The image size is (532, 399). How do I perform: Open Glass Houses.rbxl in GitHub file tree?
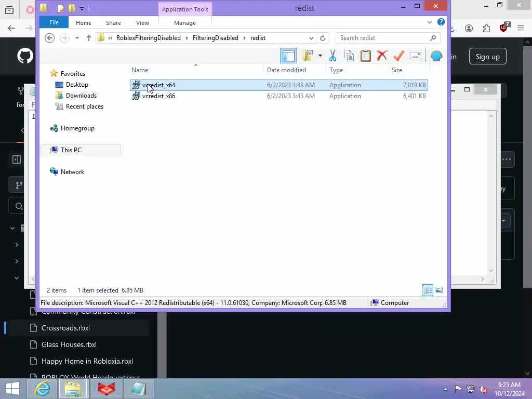(x=69, y=345)
